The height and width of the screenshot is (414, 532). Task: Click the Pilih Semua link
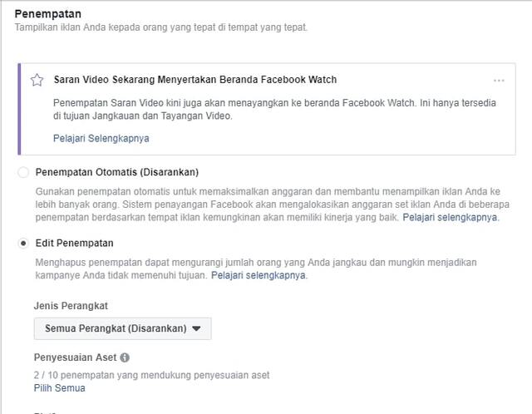[x=59, y=388]
